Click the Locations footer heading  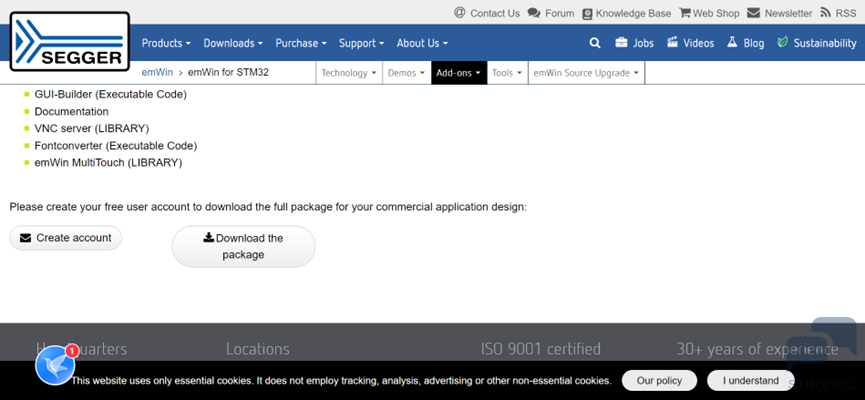[x=258, y=349]
